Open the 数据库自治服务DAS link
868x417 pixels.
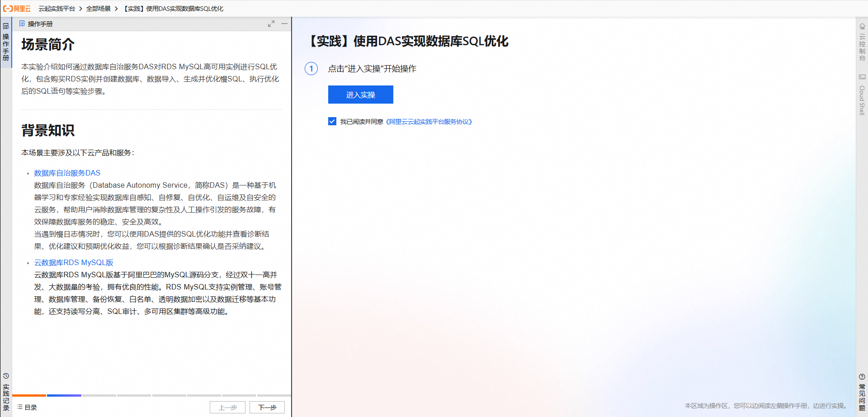[67, 173]
